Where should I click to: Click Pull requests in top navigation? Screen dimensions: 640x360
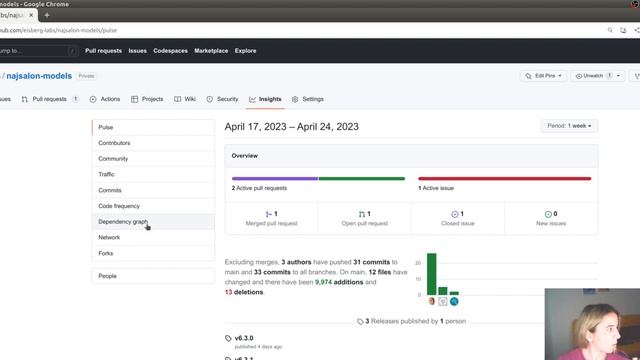[x=103, y=51]
